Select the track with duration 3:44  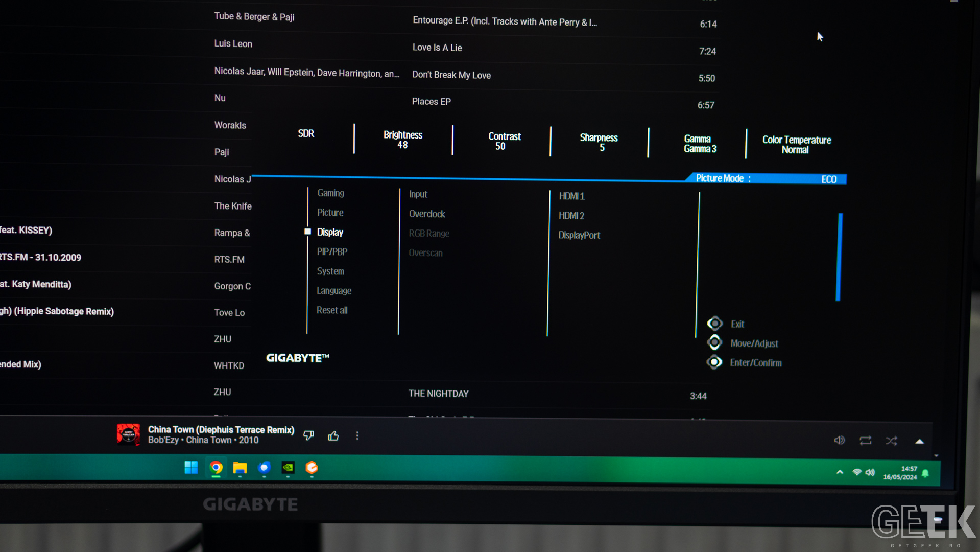(698, 396)
